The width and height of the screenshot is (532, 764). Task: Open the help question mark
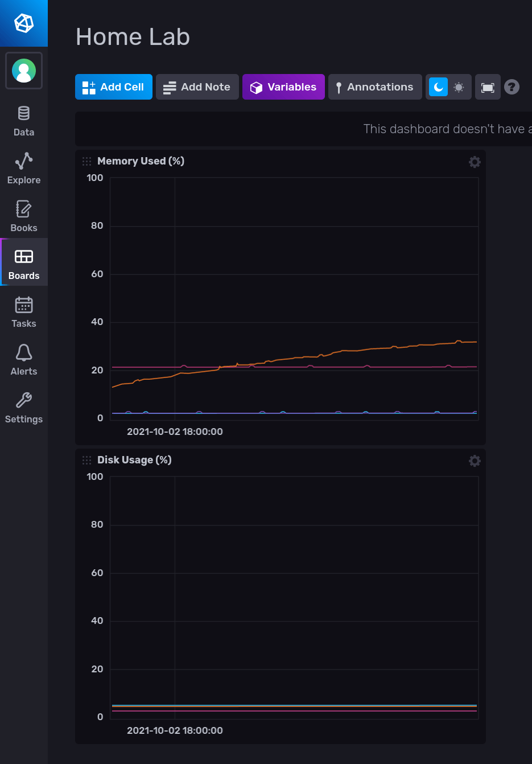[512, 87]
